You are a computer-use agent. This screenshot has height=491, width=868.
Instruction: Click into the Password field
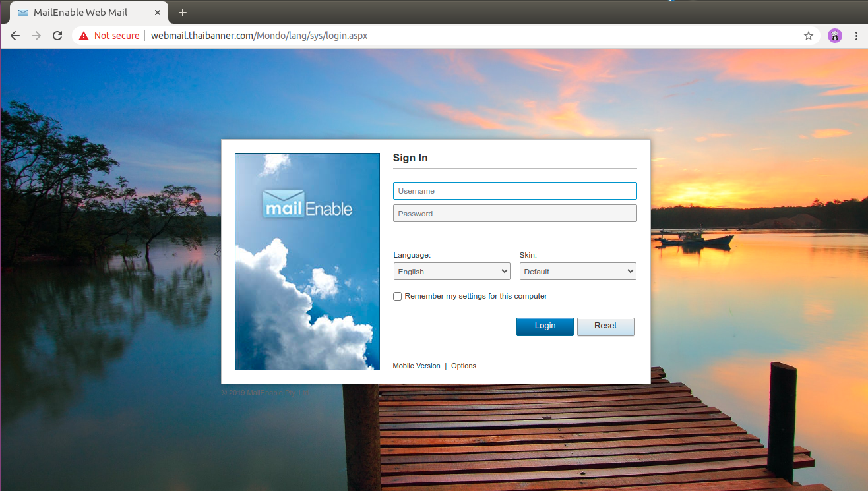[x=514, y=214]
